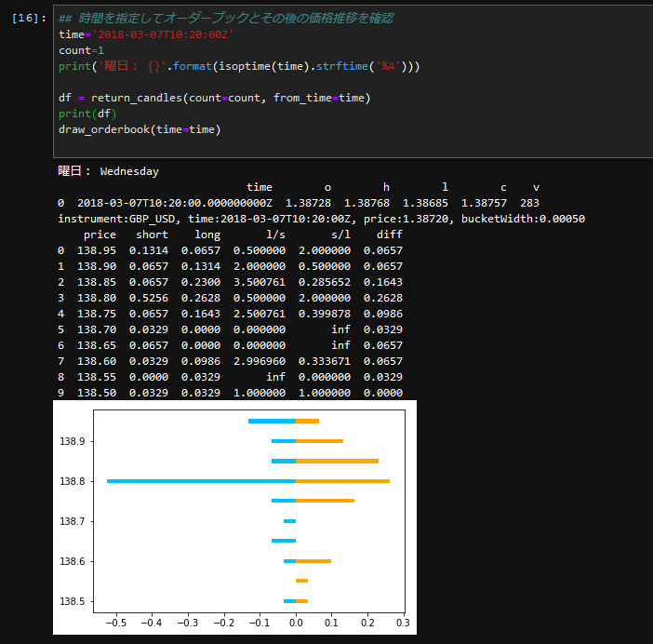Click the x-axis label 0.3

tap(403, 623)
